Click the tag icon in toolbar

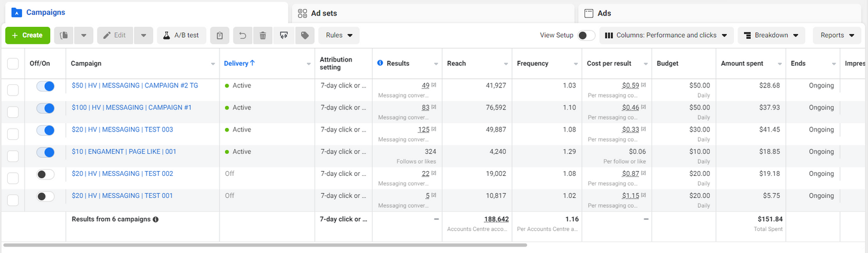click(x=304, y=35)
